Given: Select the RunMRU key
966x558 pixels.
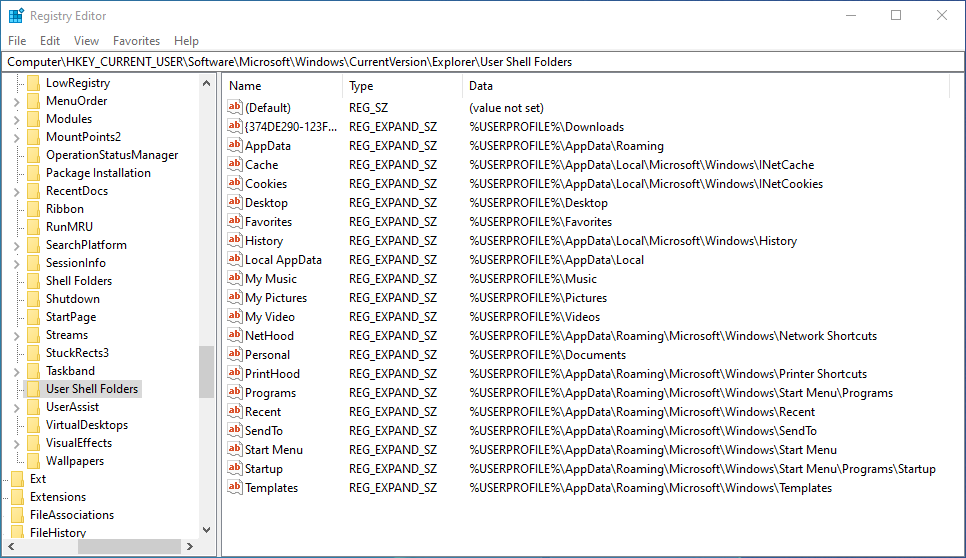Looking at the screenshot, I should [x=69, y=227].
